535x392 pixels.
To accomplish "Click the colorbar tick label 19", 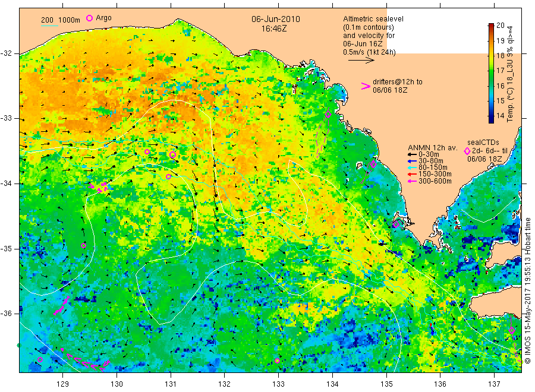I will (500, 41).
